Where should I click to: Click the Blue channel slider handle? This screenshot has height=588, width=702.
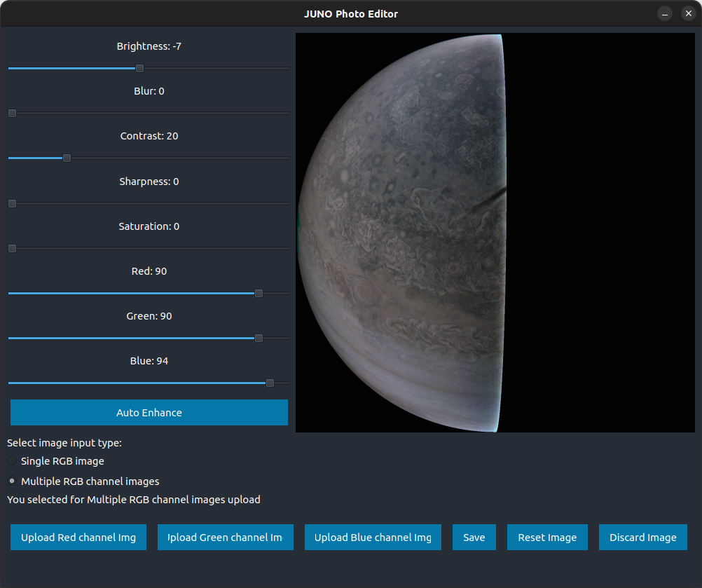[269, 383]
